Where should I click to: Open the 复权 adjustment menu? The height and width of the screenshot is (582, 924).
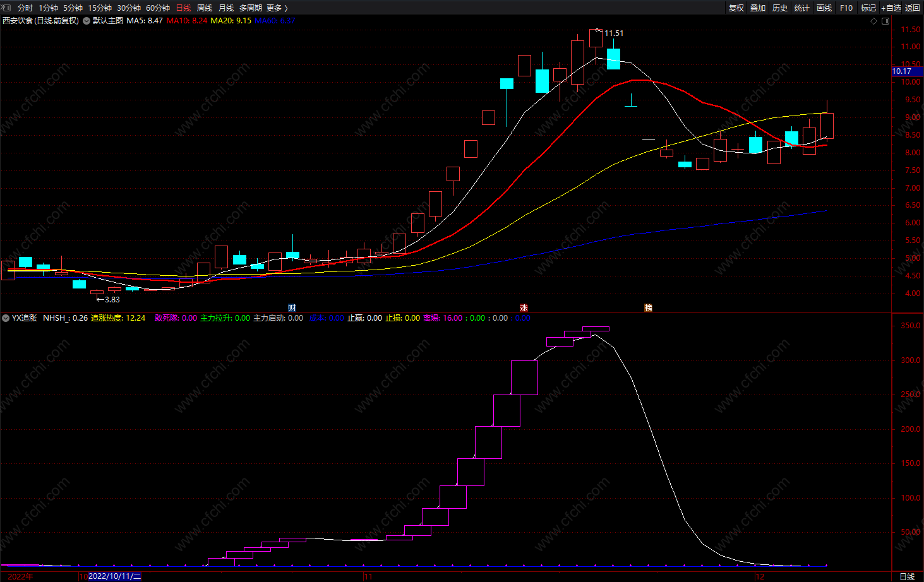pos(736,8)
